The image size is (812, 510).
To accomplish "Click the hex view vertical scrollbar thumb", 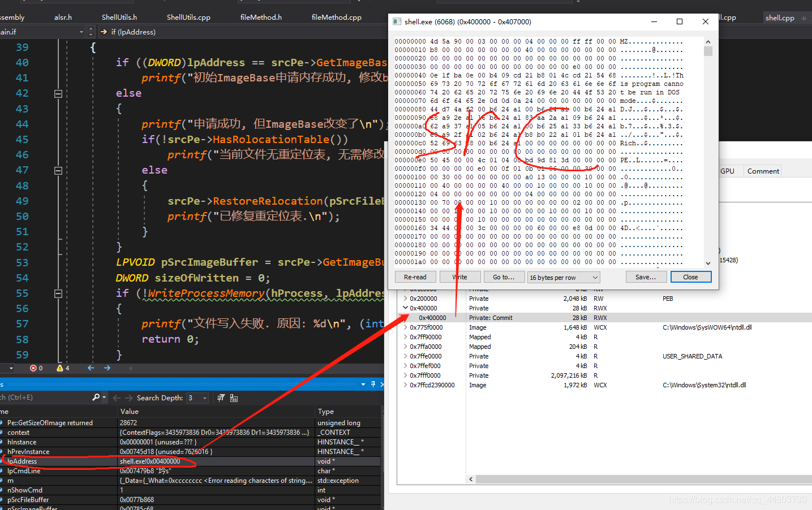I will coord(708,51).
